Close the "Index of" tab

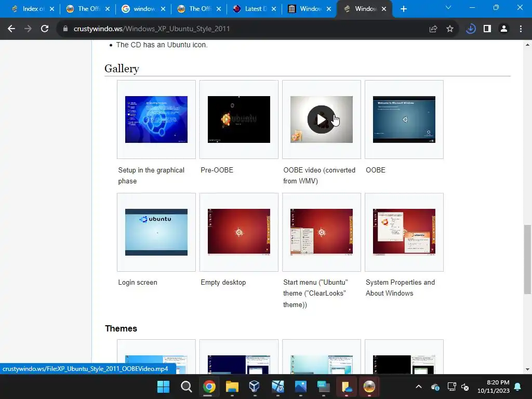point(52,9)
